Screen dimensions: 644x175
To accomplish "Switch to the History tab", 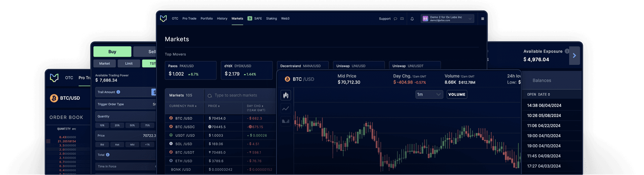I will (x=222, y=19).
